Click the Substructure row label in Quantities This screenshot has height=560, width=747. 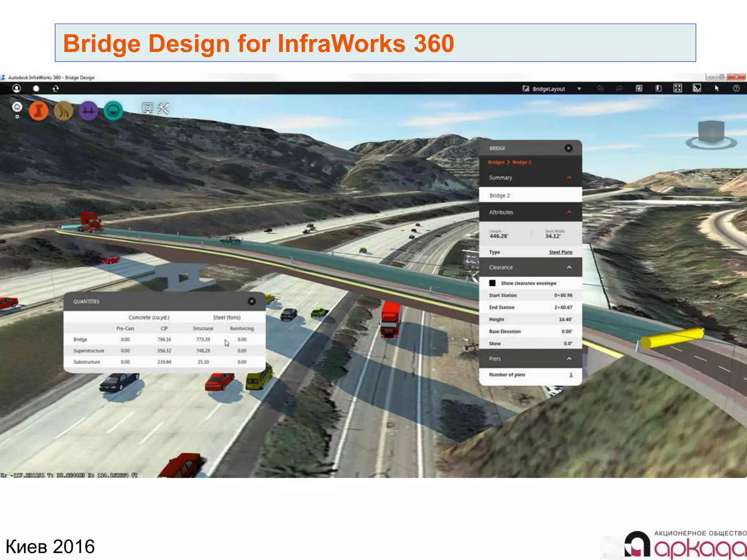[x=86, y=362]
